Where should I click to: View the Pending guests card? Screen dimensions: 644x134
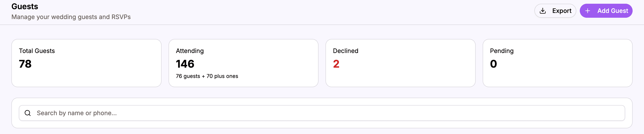click(557, 63)
